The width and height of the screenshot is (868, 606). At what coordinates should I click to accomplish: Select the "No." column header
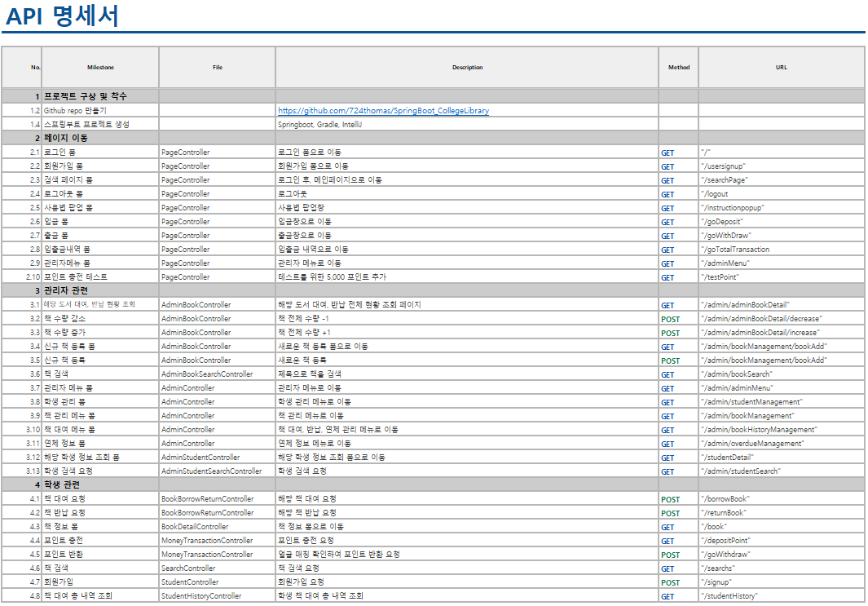(21, 67)
